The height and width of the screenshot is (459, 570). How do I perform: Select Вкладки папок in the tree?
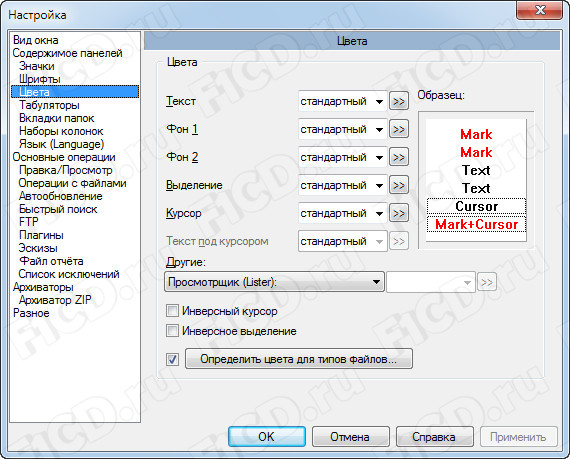57,118
